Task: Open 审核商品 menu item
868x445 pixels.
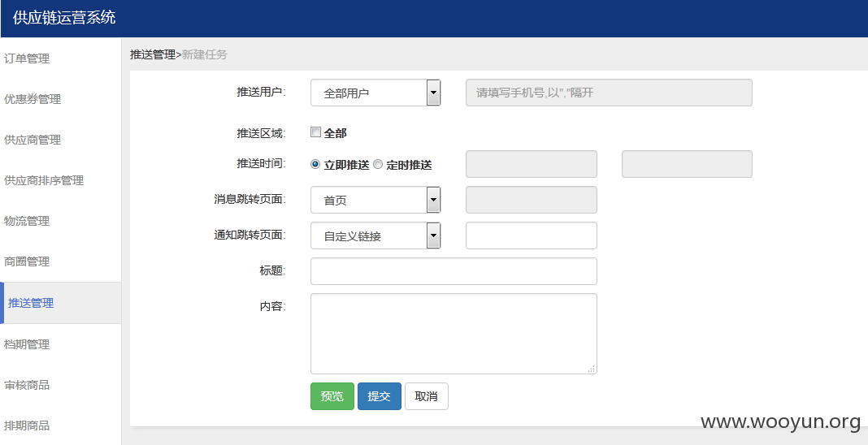Action: [27, 385]
